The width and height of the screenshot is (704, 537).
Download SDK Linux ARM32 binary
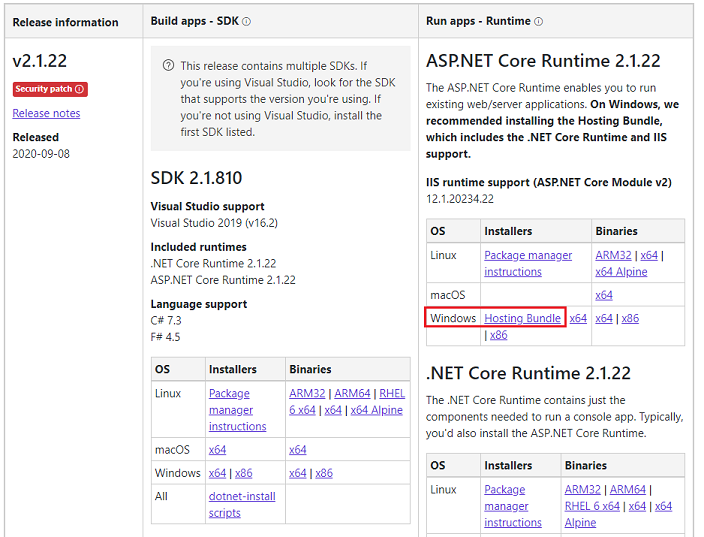(307, 393)
